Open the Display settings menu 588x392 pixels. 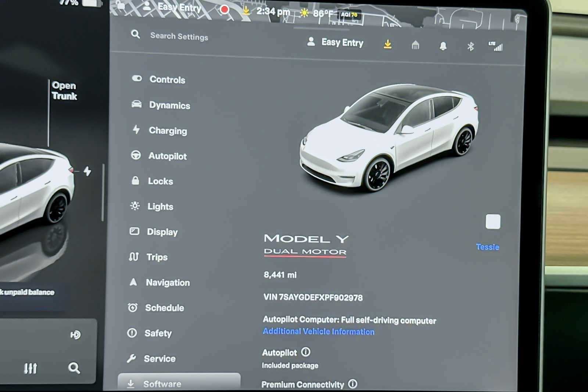tap(153, 232)
